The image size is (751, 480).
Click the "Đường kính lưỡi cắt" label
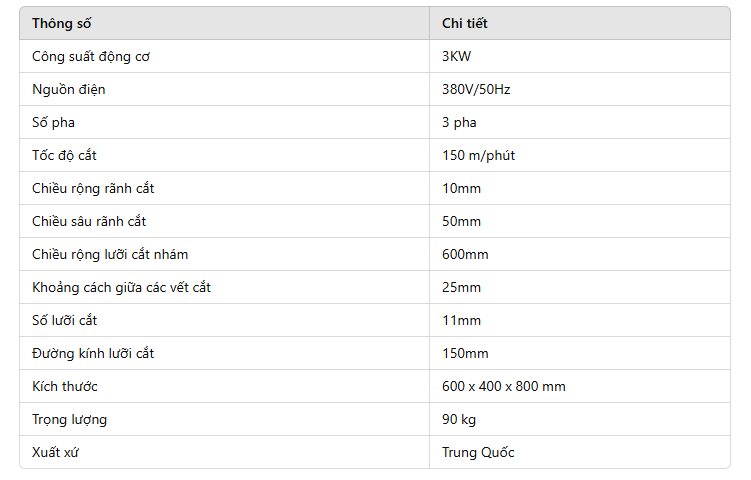(93, 353)
